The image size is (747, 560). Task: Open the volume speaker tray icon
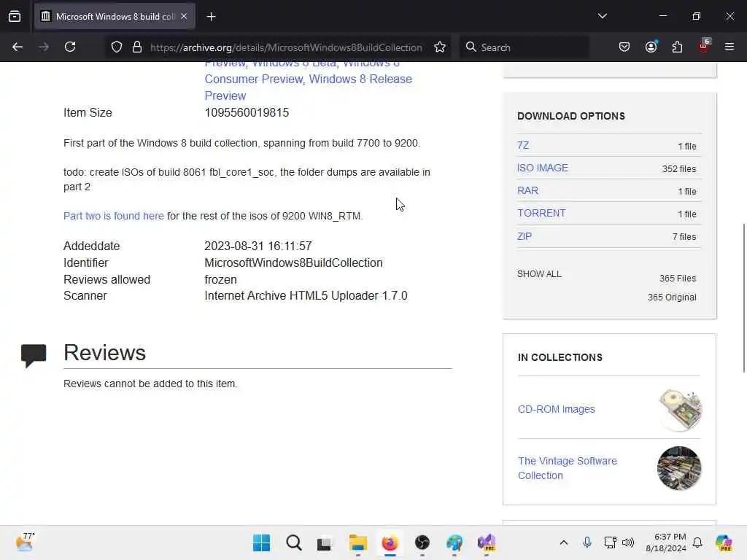point(628,542)
